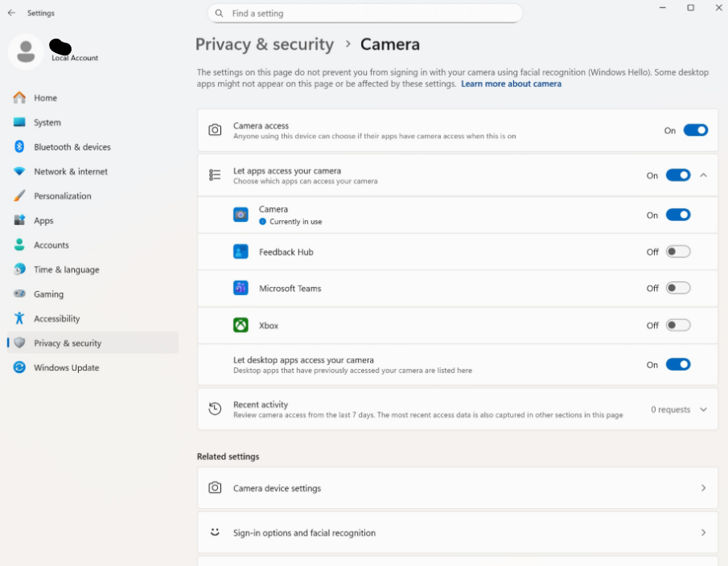Go to Network & internet settings
This screenshot has height=566, width=728.
point(70,171)
